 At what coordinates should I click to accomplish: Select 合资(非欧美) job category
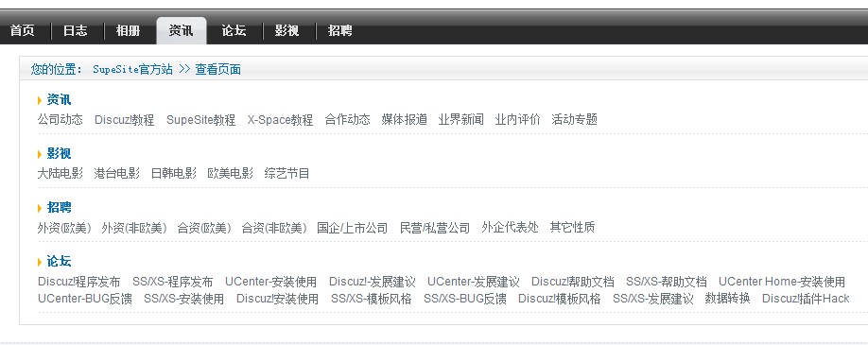(274, 227)
